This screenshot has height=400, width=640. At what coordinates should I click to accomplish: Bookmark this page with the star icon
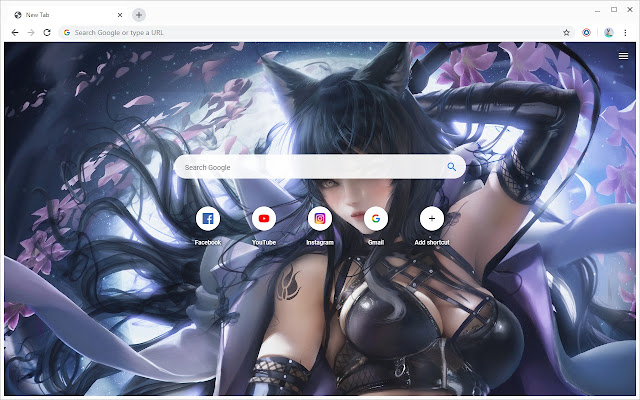tap(566, 33)
